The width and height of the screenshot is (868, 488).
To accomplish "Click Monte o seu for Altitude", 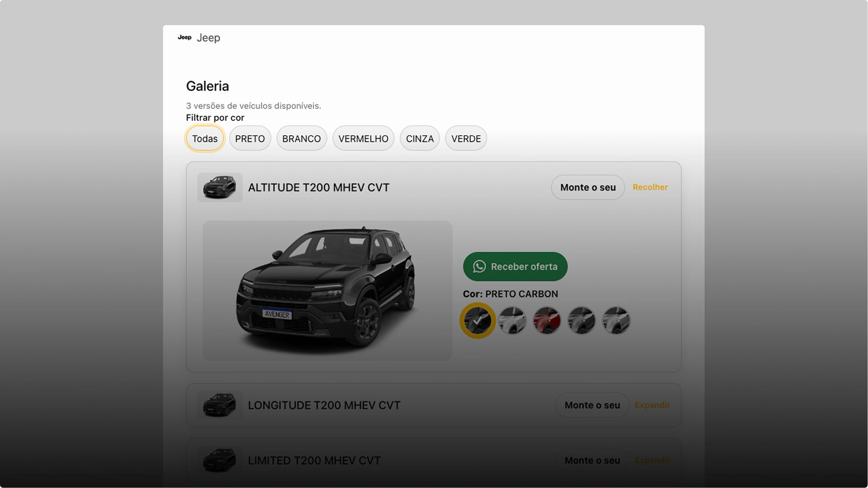I will pos(588,187).
